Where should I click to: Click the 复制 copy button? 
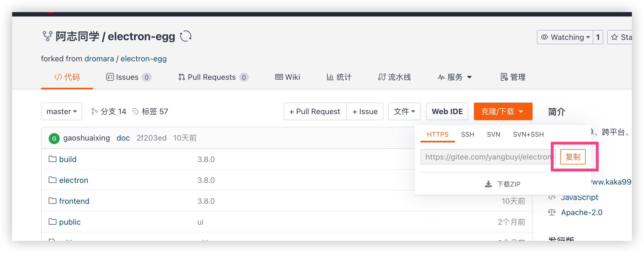[573, 157]
